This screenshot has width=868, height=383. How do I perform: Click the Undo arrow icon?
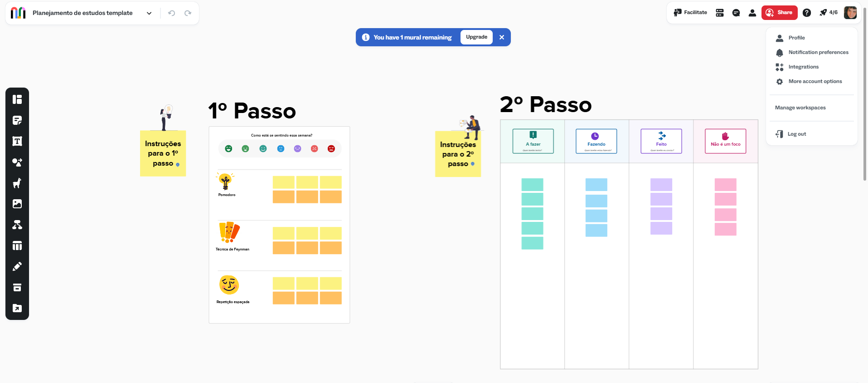[171, 13]
